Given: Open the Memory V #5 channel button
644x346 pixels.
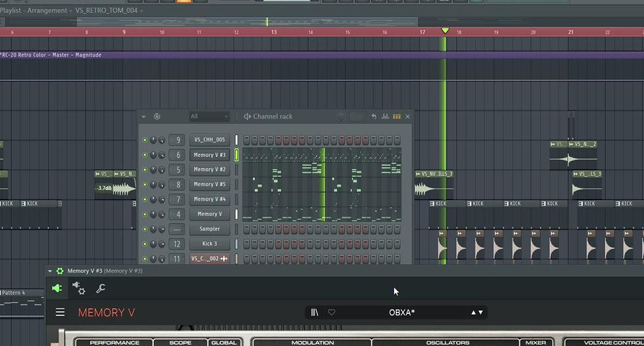Looking at the screenshot, I should (210, 184).
